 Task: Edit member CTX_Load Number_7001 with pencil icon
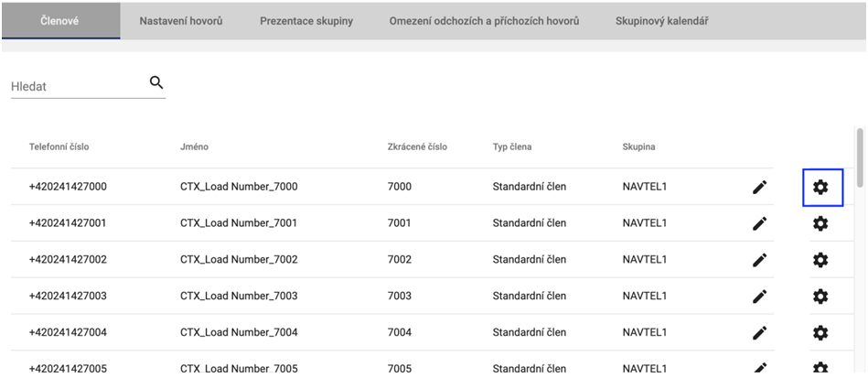[759, 223]
